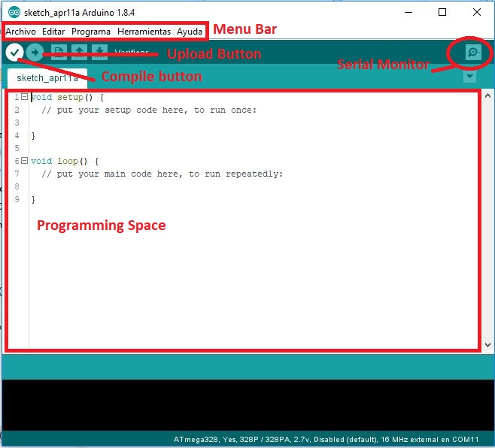Open the Programa menu
495x448 pixels.
coord(91,32)
